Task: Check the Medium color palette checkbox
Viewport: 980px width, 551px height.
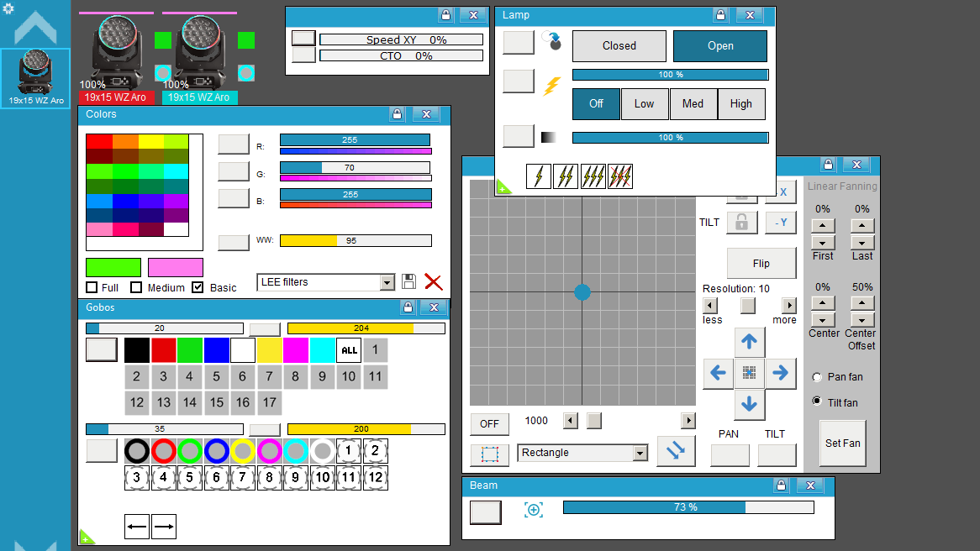Action: pyautogui.click(x=136, y=287)
